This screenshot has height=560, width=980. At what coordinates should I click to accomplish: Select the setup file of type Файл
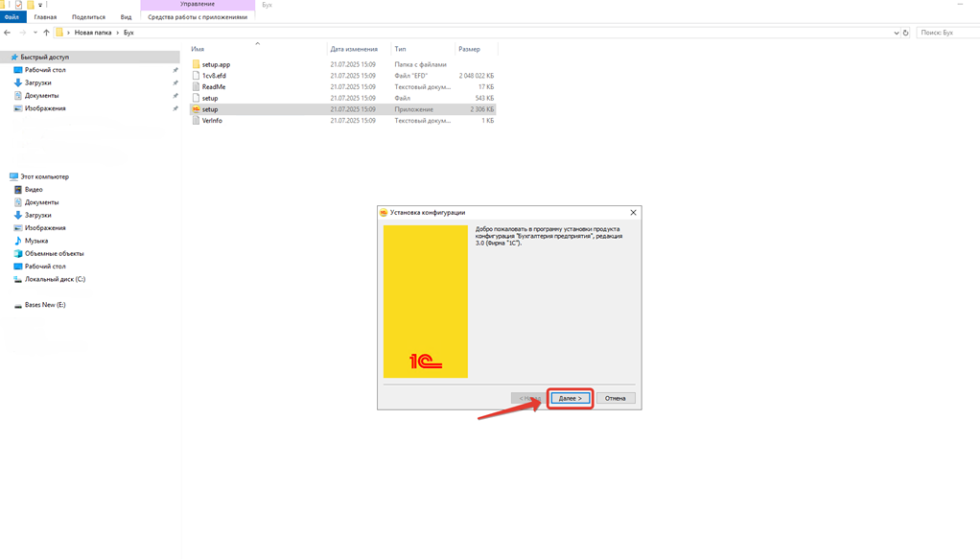point(196,98)
